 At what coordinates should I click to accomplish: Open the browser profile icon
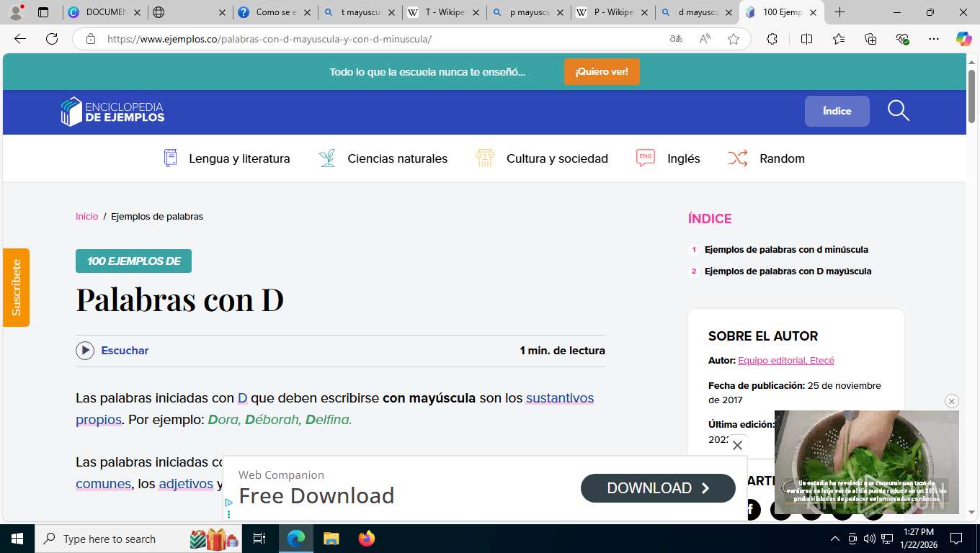pos(16,12)
